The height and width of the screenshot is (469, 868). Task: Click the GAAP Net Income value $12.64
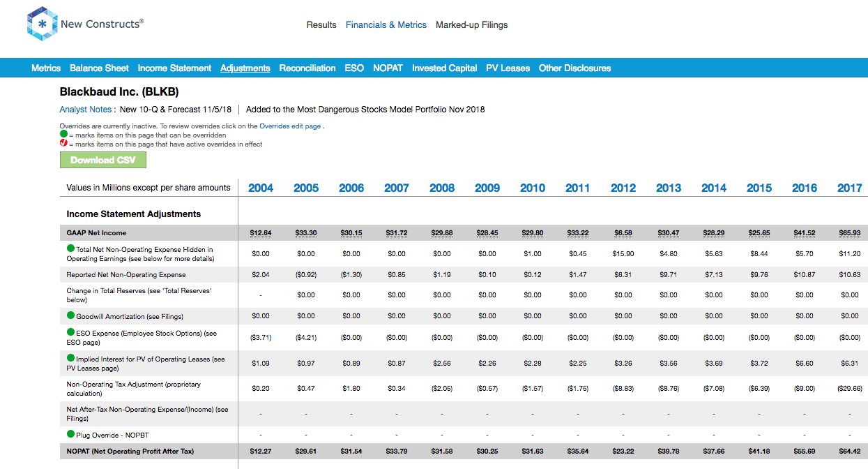(261, 233)
